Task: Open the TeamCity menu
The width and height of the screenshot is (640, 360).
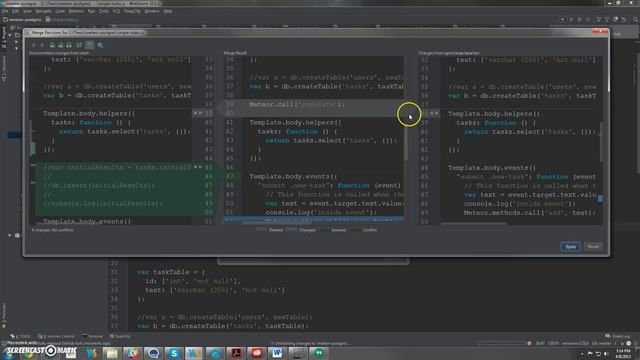Action: coord(132,11)
